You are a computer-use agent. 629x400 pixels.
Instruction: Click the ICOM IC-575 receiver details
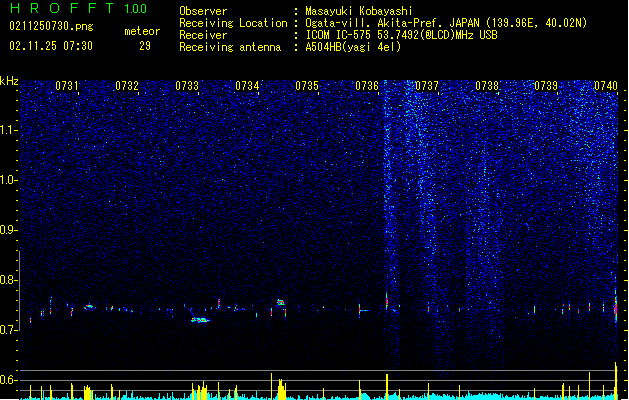tap(401, 35)
